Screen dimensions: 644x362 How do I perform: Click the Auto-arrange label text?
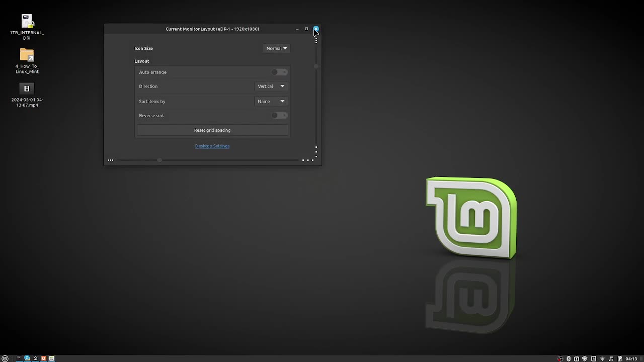[152, 72]
